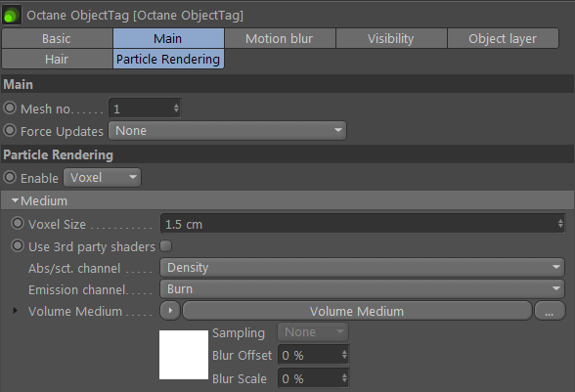The width and height of the screenshot is (575, 392).
Task: Click the green Octane ObjectTag icon
Action: (x=11, y=15)
